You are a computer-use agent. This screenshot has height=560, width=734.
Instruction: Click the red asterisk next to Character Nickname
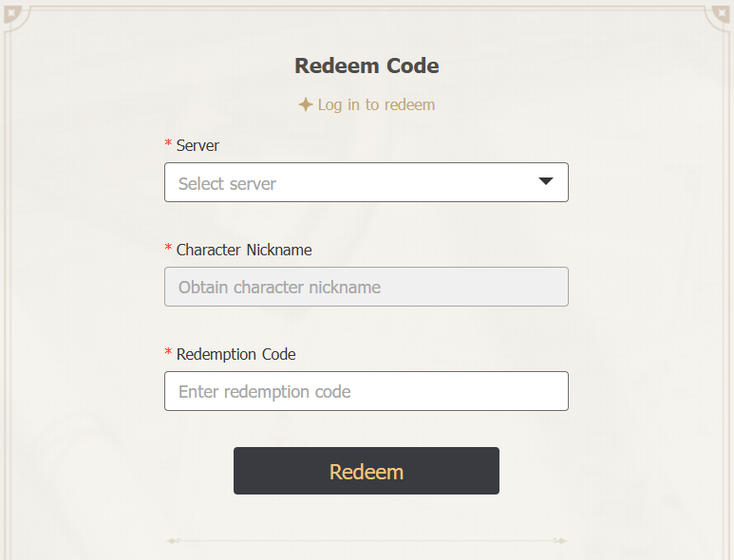point(168,247)
